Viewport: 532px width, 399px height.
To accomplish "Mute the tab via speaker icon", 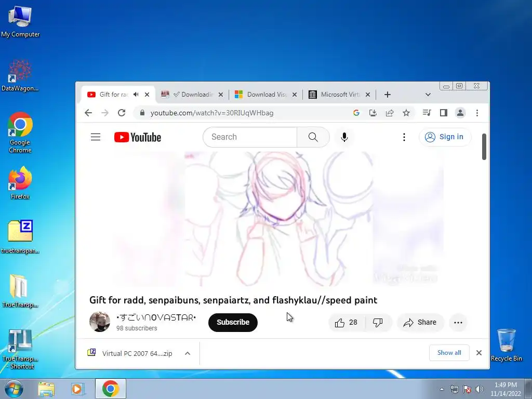I will (136, 95).
